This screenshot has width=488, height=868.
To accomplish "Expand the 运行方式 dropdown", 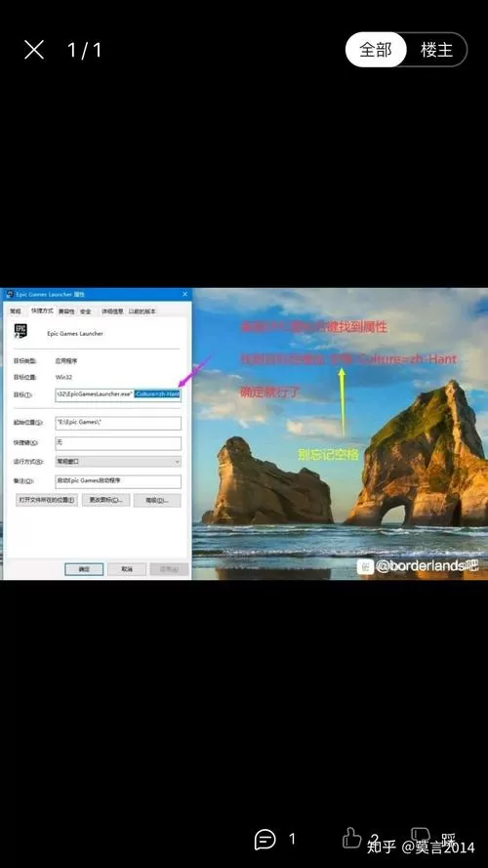I will pyautogui.click(x=118, y=461).
